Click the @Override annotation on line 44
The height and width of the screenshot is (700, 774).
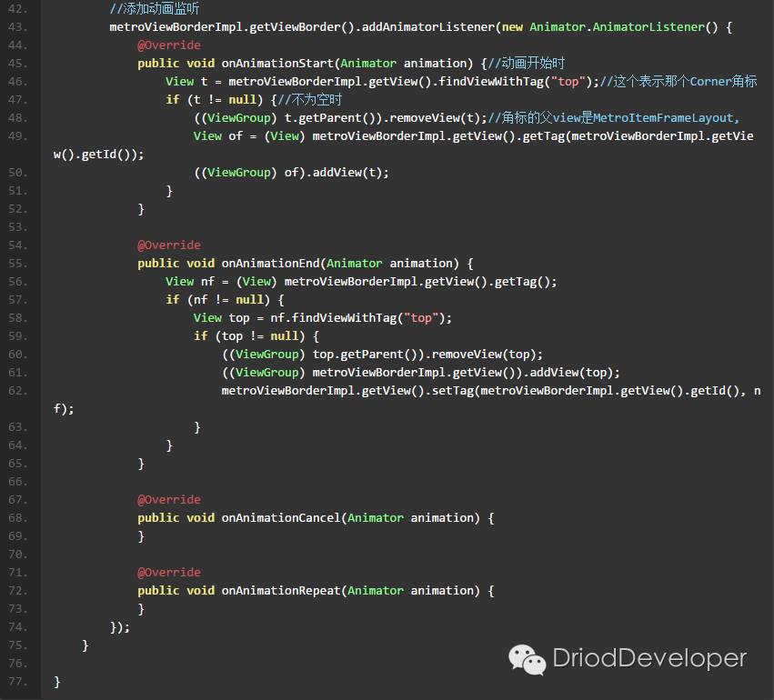169,45
